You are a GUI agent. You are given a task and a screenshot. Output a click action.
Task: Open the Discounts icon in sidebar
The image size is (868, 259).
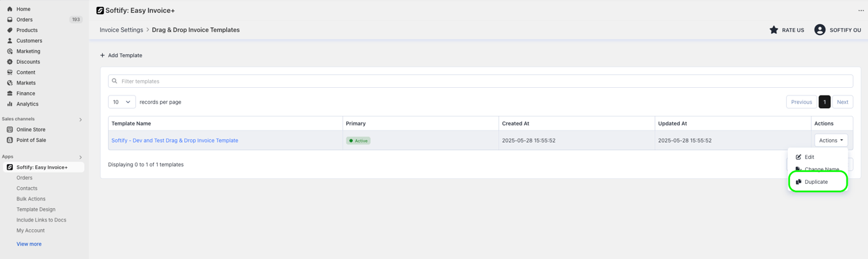[10, 62]
